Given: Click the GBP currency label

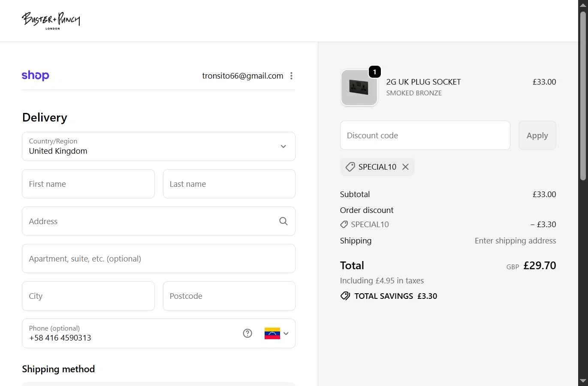Looking at the screenshot, I should pos(513,267).
